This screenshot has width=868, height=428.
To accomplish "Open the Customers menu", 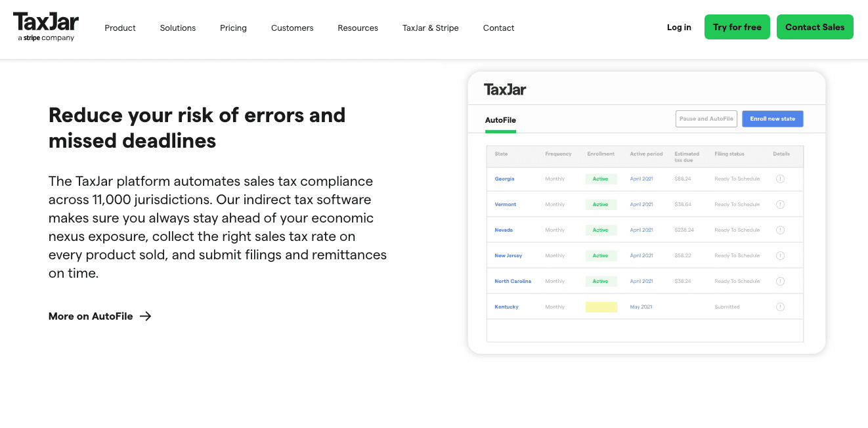I will point(292,28).
